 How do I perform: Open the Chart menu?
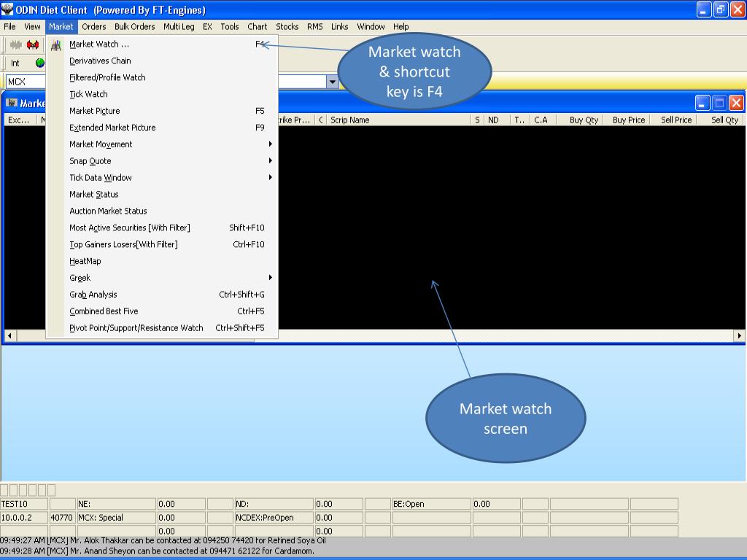[x=258, y=27]
